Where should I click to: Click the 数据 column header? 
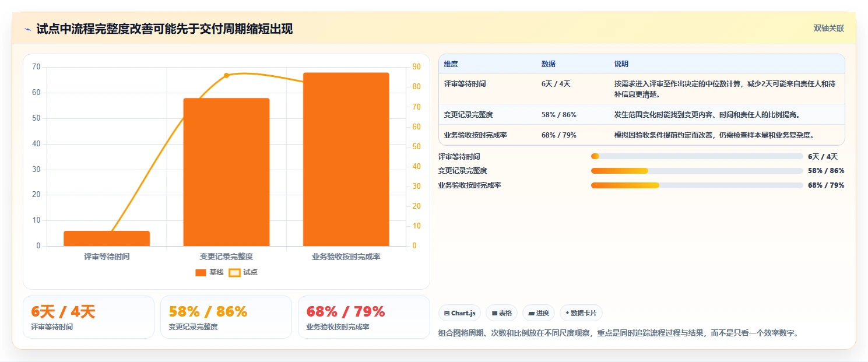(548, 64)
